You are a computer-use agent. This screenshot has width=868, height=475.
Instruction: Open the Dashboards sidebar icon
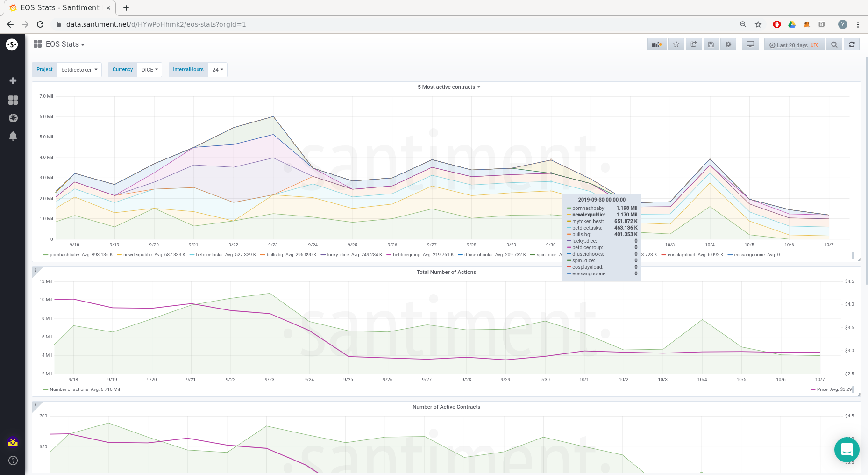tap(13, 100)
